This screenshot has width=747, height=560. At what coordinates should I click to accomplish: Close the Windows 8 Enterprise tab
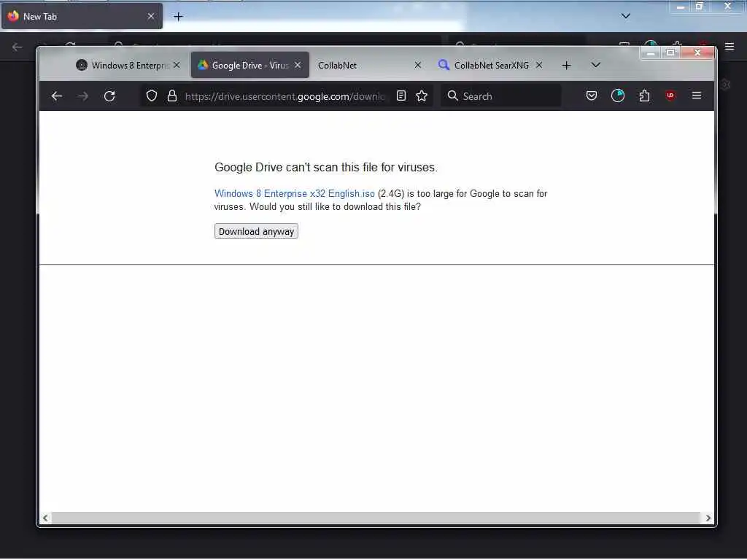(x=177, y=65)
